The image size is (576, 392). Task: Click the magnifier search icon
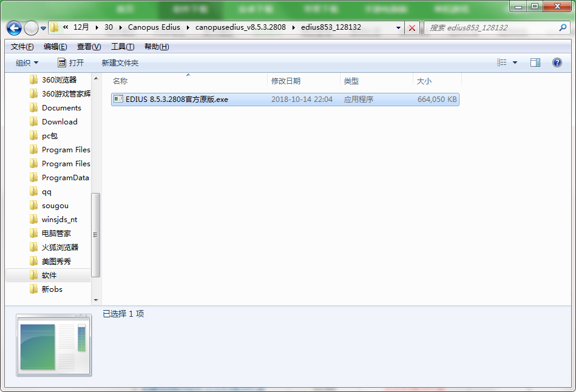(x=563, y=27)
